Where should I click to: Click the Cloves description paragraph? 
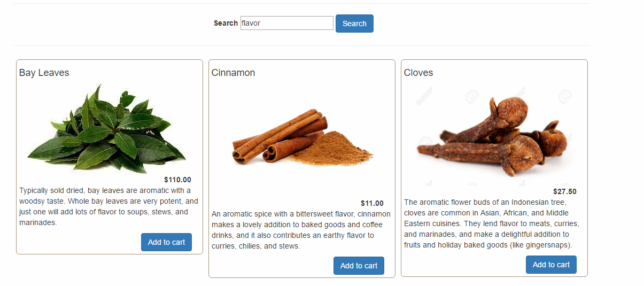[x=491, y=223]
